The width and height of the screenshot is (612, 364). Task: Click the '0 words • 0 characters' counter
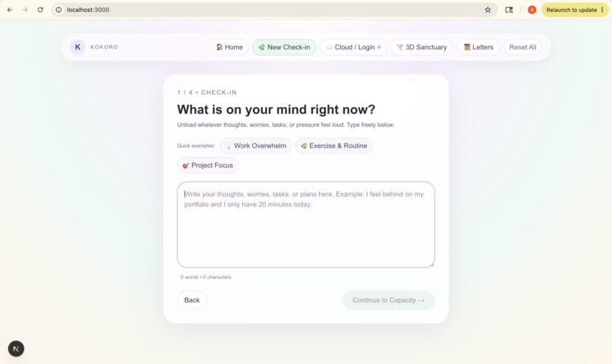pos(206,277)
